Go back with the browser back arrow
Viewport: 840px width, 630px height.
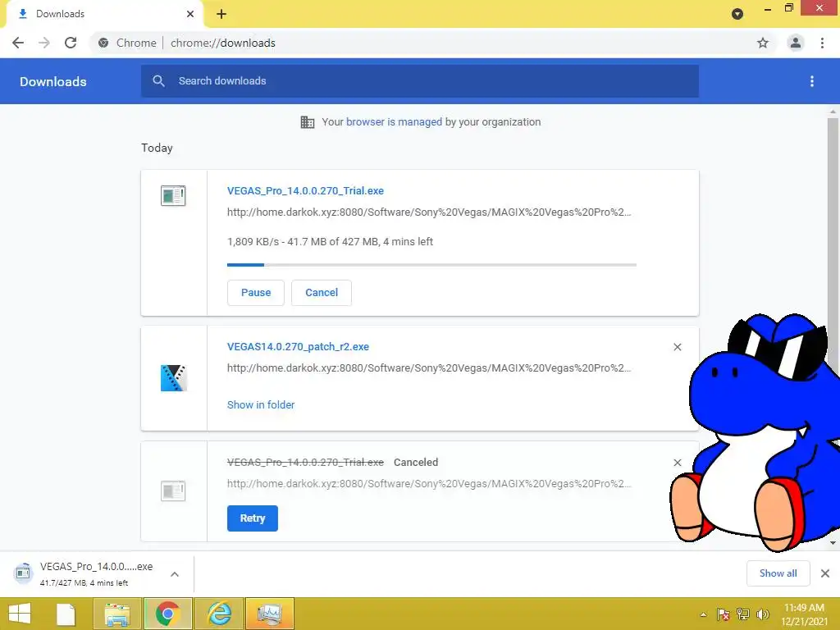pyautogui.click(x=18, y=43)
